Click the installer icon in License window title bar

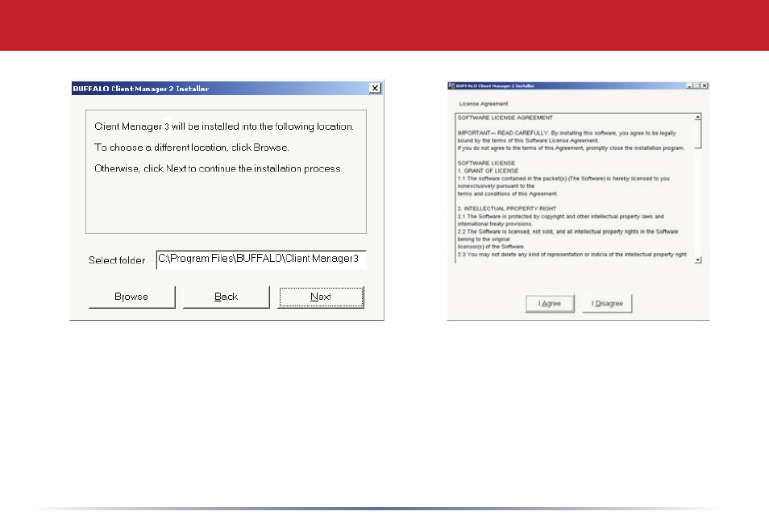pyautogui.click(x=451, y=85)
